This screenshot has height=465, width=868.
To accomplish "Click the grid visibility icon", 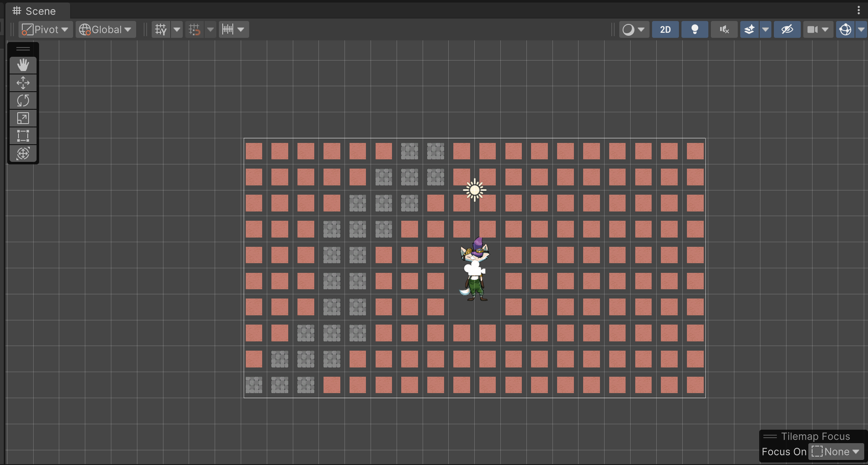I will tap(161, 29).
